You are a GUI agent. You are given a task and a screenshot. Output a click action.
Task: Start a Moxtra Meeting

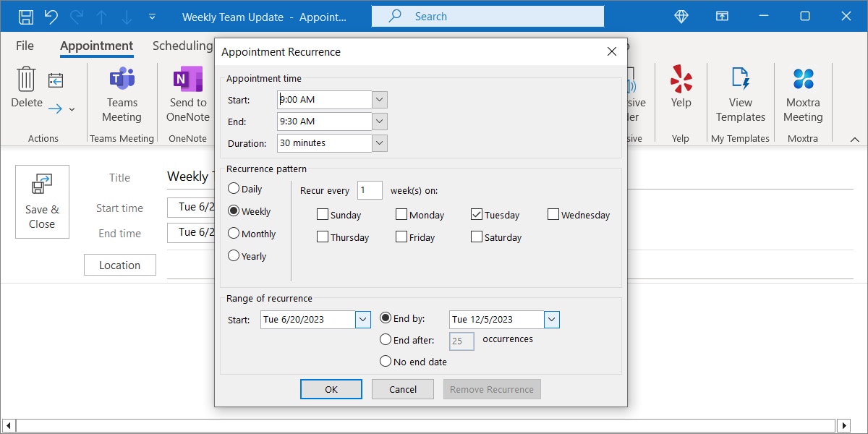click(x=803, y=95)
